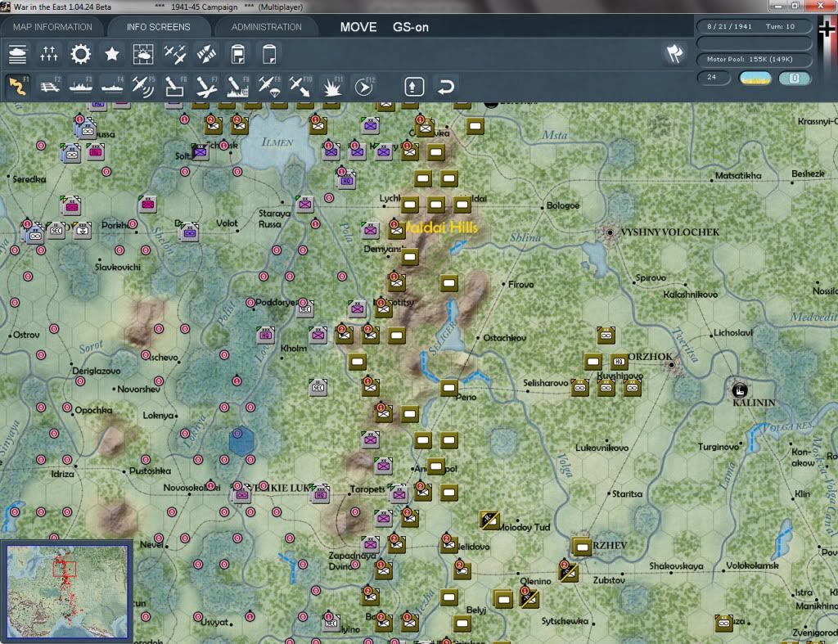Select the F9 air transport parachute icon
This screenshot has width=838, height=644.
click(269, 87)
